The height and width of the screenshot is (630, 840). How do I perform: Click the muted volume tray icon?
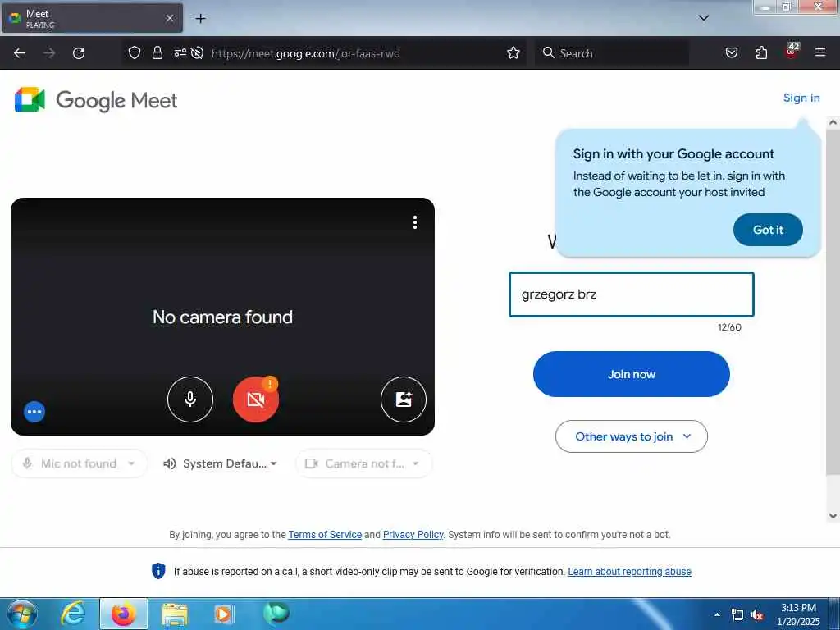click(x=757, y=615)
